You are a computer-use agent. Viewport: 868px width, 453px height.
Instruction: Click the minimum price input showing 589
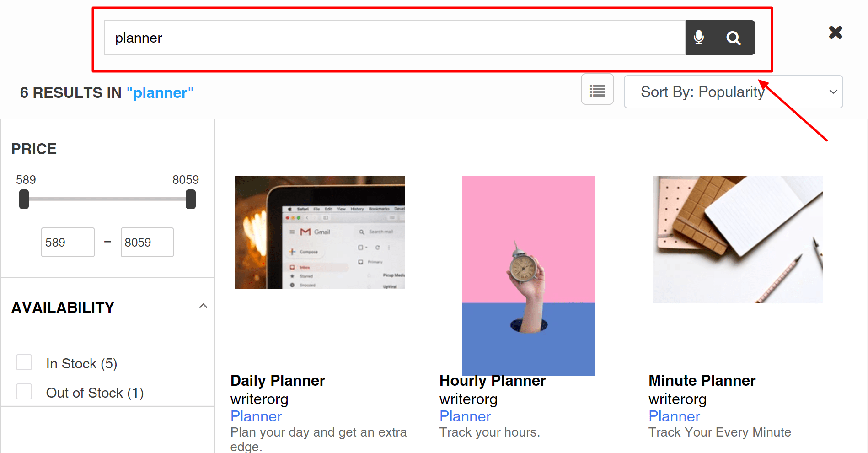(x=67, y=242)
